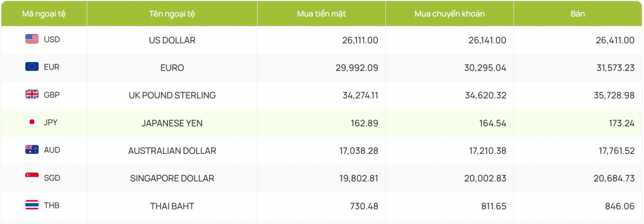Click the US flag icon
The height and width of the screenshot is (224, 644).
(32, 39)
